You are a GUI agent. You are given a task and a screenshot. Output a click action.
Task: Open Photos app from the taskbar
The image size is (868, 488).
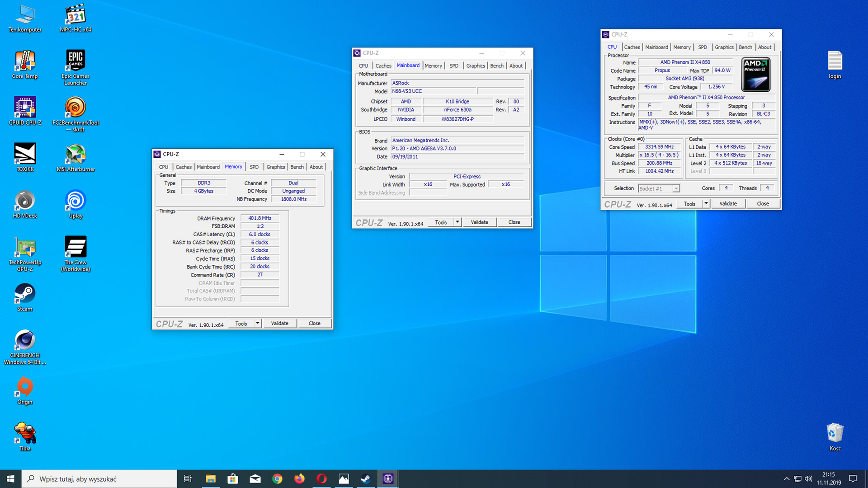(x=344, y=479)
